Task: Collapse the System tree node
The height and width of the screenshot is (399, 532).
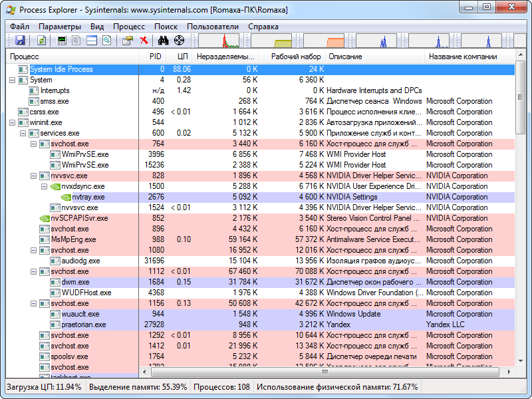Action: tap(12, 80)
